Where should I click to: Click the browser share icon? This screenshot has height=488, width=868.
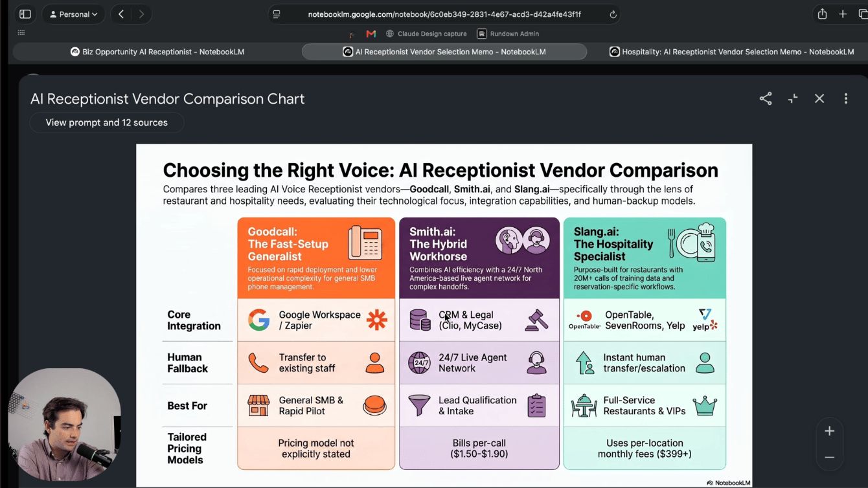click(x=822, y=14)
